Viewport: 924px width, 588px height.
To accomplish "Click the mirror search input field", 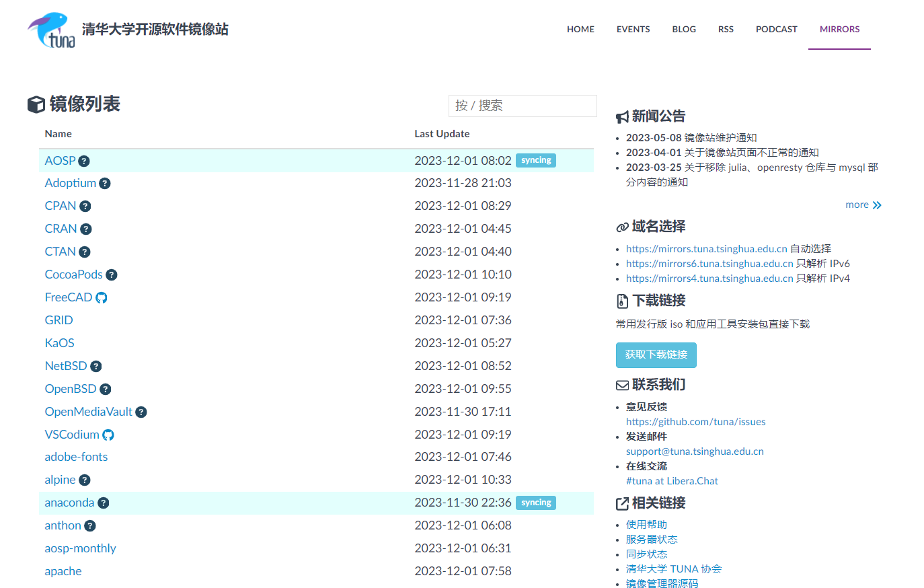I will [x=523, y=106].
